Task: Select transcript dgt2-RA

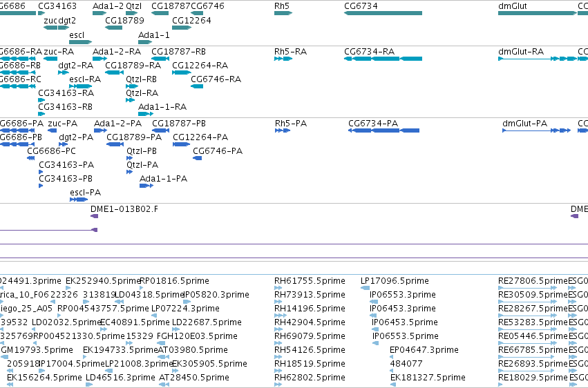Action: pyautogui.click(x=64, y=72)
